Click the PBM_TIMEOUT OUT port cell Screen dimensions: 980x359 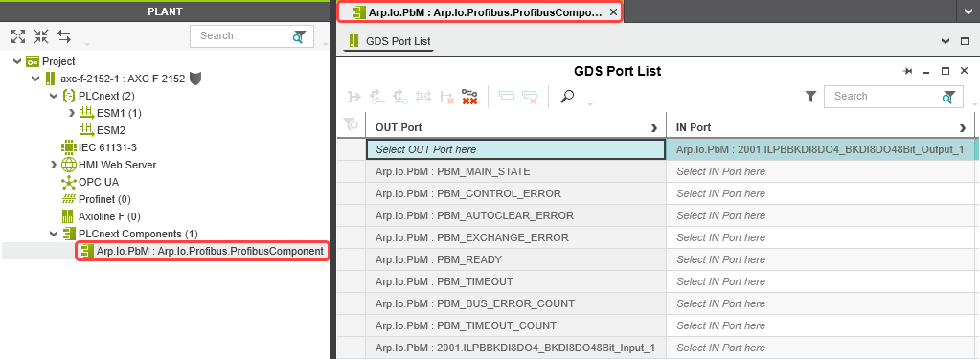click(x=515, y=281)
